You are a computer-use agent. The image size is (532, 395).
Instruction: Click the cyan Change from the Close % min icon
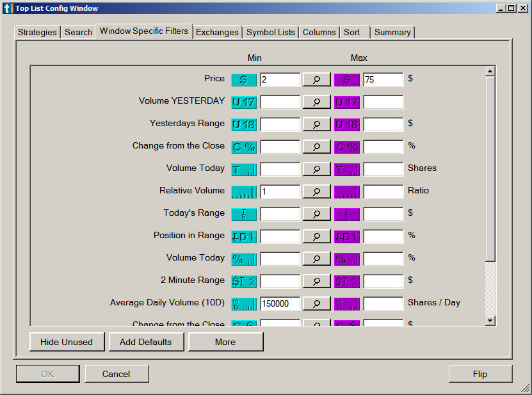pos(244,147)
